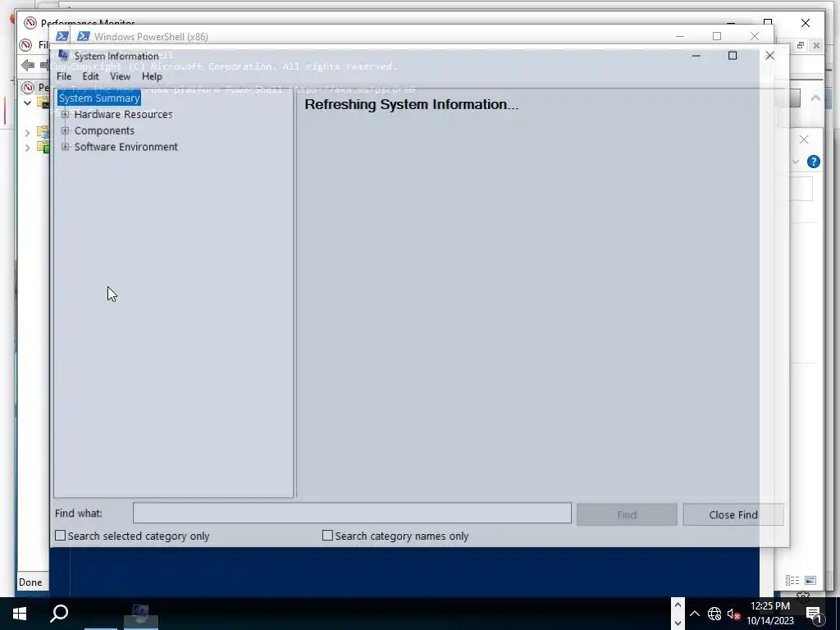The height and width of the screenshot is (630, 840).
Task: Minimize the Windows PowerShell window
Action: 680,36
